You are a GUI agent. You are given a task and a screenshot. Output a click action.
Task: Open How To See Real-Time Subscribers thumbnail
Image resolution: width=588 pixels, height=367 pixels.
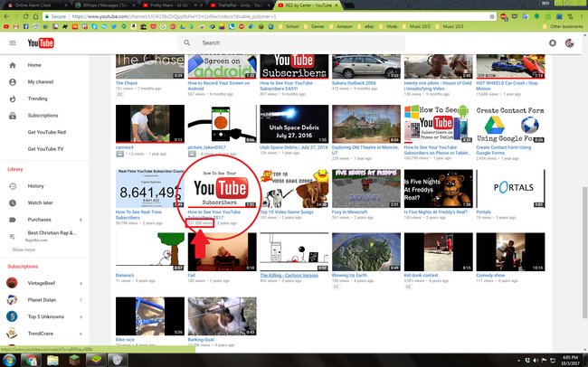150,189
